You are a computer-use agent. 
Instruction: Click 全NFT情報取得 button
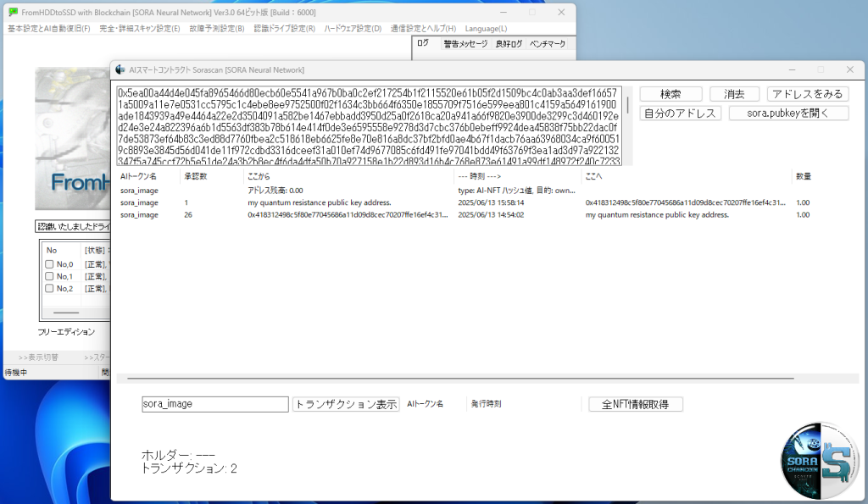click(x=635, y=404)
